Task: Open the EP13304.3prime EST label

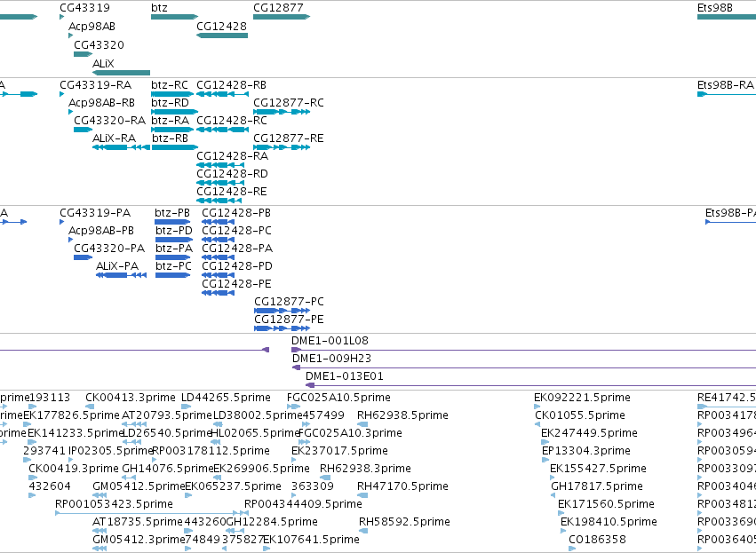Action: coord(586,451)
